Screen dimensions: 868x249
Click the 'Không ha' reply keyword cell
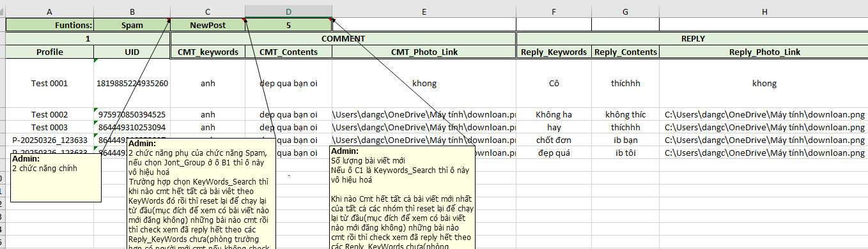[554, 115]
